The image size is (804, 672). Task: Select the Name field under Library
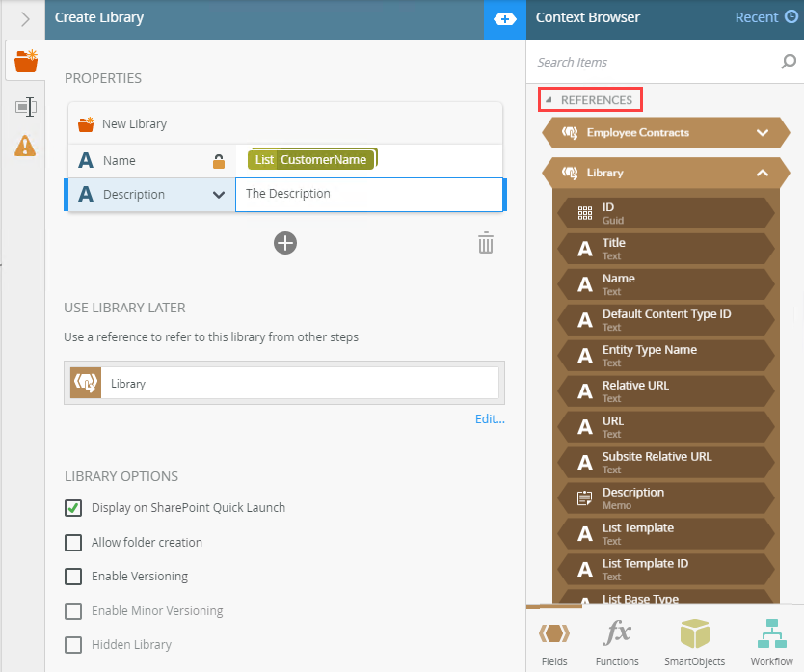pyautogui.click(x=666, y=284)
